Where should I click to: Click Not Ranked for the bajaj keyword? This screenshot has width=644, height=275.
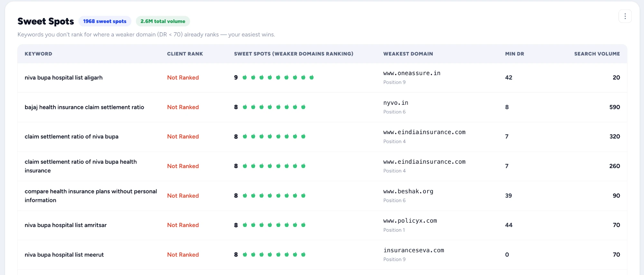pos(183,107)
